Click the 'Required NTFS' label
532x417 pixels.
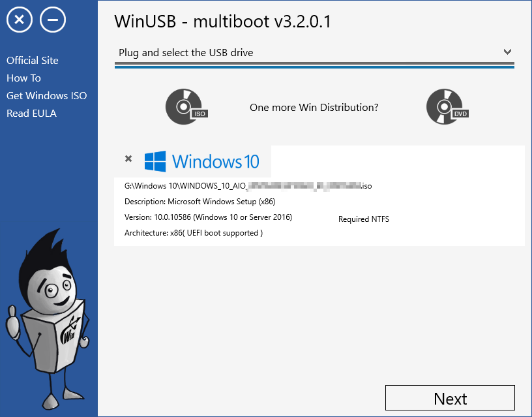click(x=363, y=219)
